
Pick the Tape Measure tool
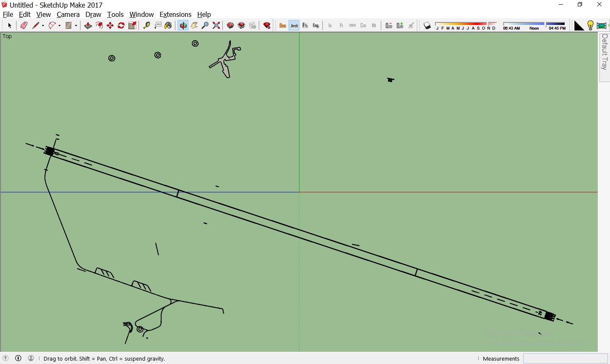click(147, 26)
